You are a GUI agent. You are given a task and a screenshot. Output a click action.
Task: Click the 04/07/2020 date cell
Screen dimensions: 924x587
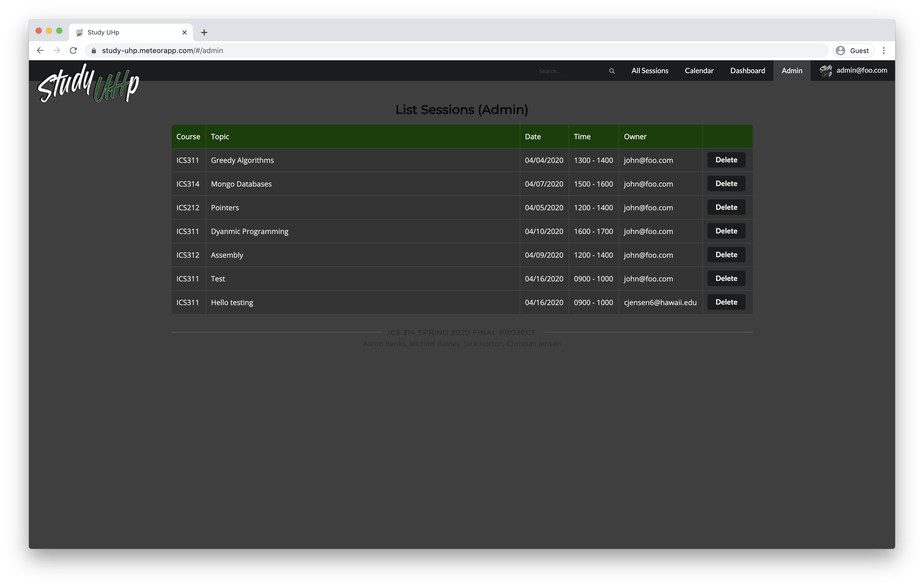(544, 184)
